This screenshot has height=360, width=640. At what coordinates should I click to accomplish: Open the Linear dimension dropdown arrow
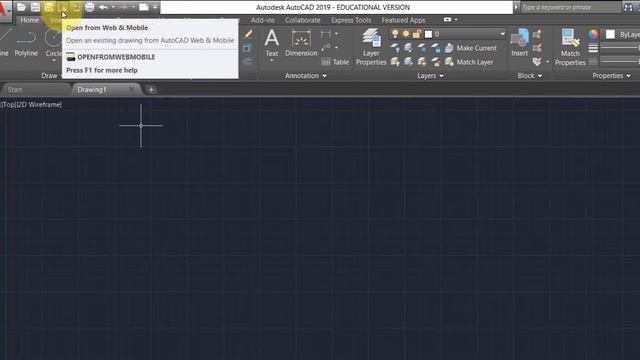[x=336, y=34]
